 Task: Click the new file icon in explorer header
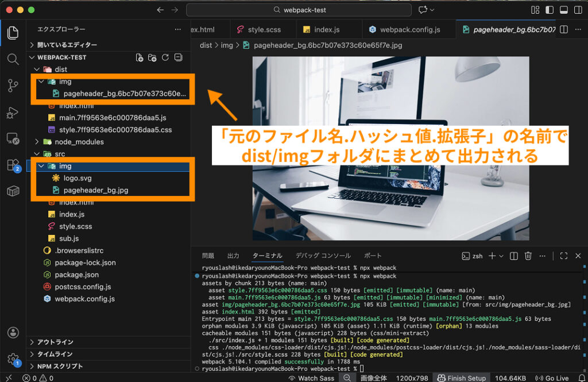point(139,57)
